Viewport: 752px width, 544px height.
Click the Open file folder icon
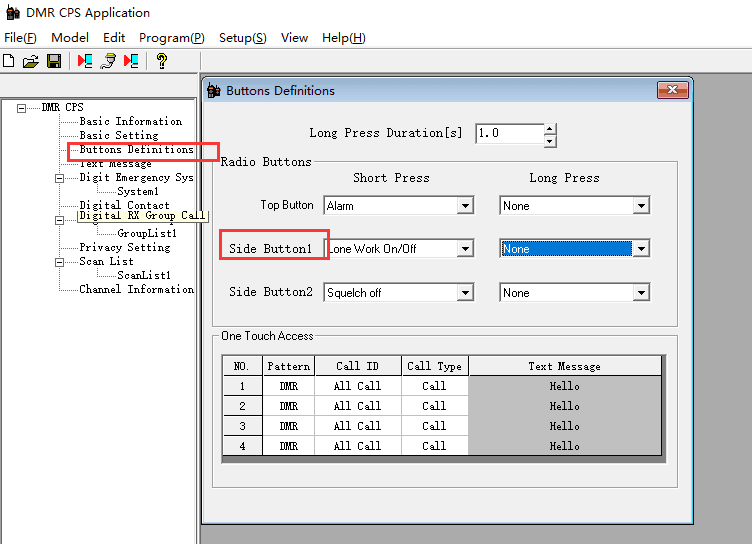31,61
